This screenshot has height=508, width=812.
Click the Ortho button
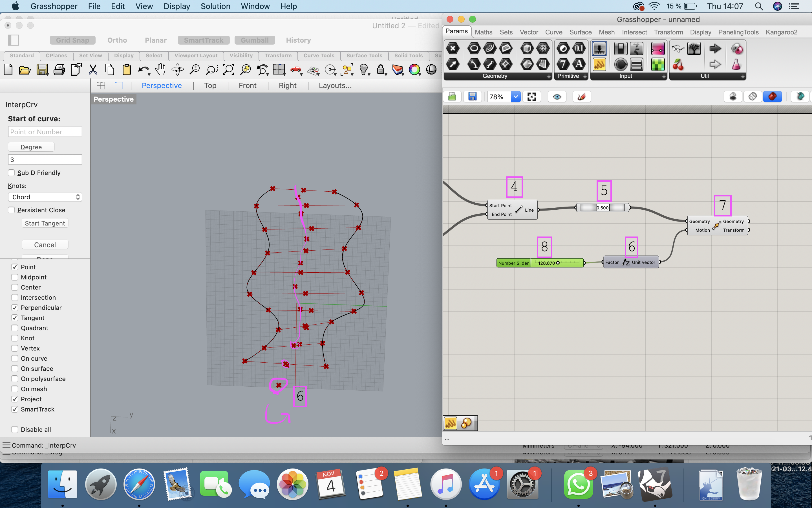pyautogui.click(x=117, y=40)
